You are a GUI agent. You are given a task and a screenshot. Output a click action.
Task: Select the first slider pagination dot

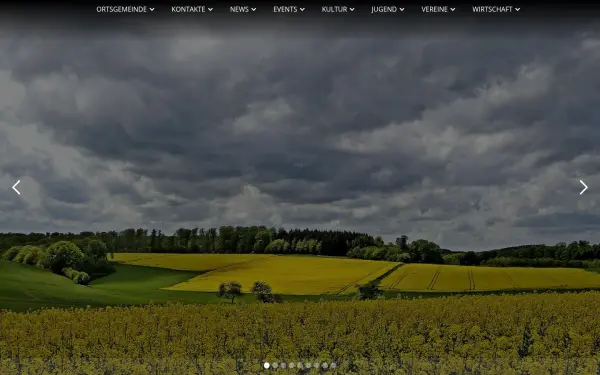[267, 365]
